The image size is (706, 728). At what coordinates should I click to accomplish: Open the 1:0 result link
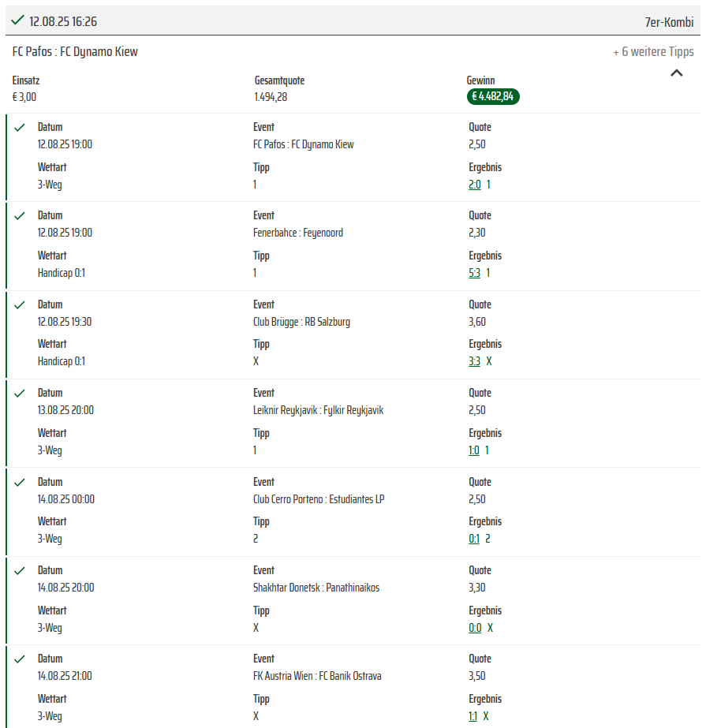pos(474,450)
